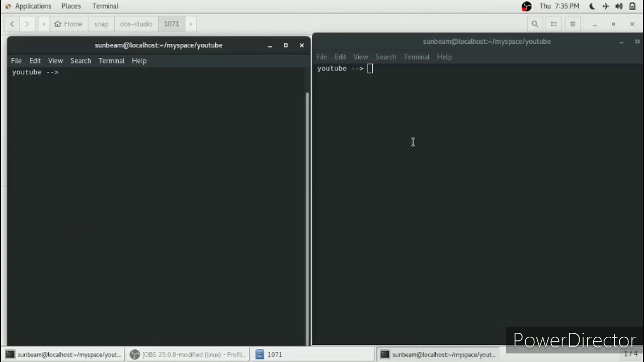644x362 pixels.
Task: Click terminal icon of first taskbar entry
Action: [10, 354]
